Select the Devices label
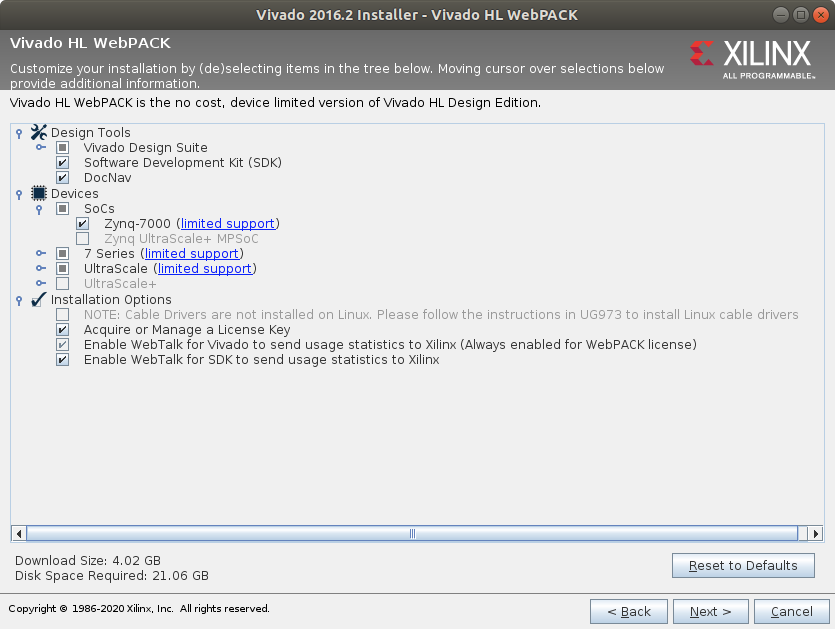835x629 pixels. pos(75,193)
